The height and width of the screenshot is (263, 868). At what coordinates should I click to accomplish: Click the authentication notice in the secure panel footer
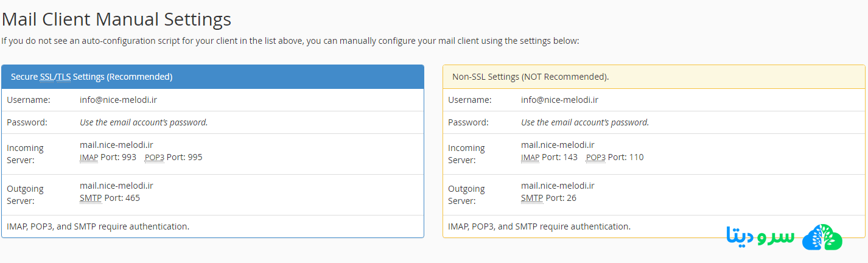98,226
